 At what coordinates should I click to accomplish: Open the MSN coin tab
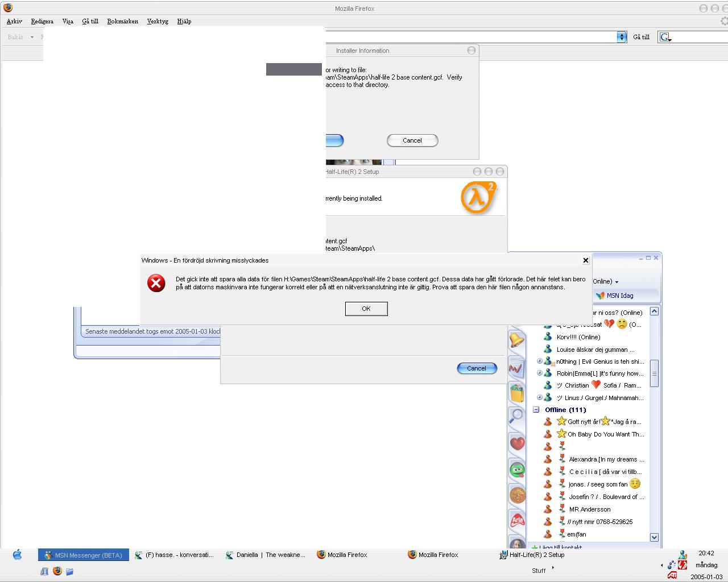coord(516,495)
